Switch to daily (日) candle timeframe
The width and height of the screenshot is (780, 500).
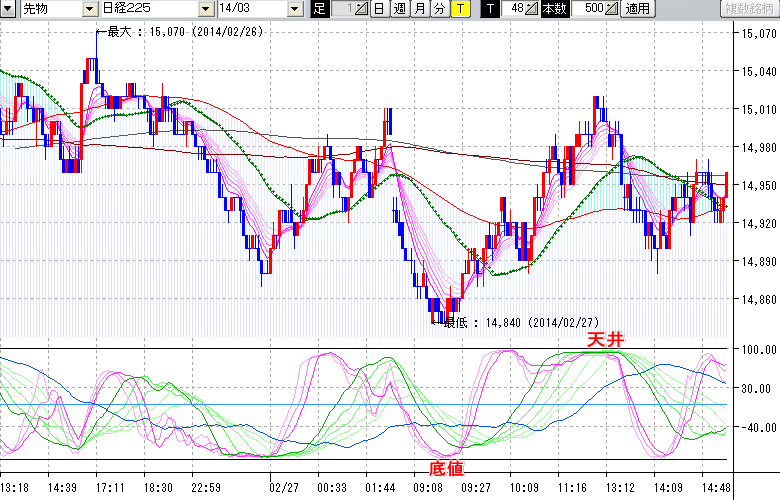pos(379,9)
